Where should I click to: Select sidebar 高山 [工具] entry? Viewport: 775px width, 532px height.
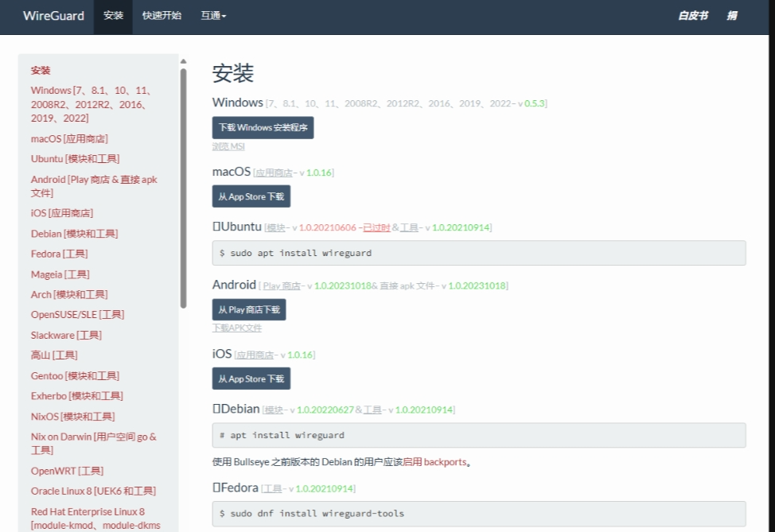54,355
